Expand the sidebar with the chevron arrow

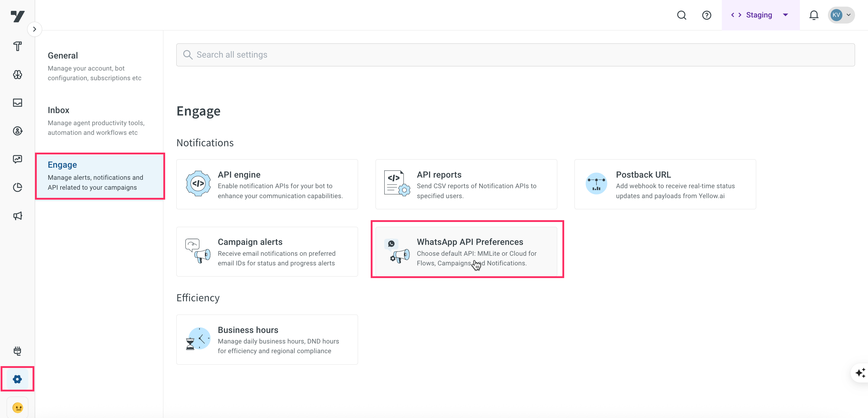click(x=34, y=29)
